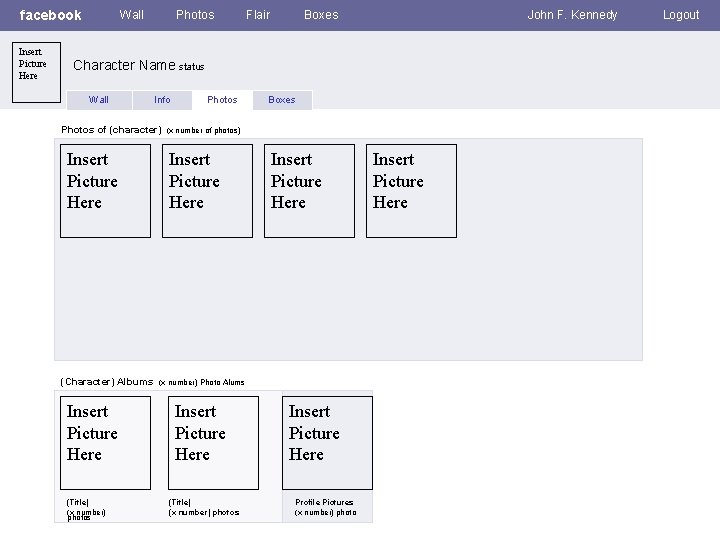Click the first album's (Title) caption
Viewport: 720px width, 540px height.
[x=78, y=502]
